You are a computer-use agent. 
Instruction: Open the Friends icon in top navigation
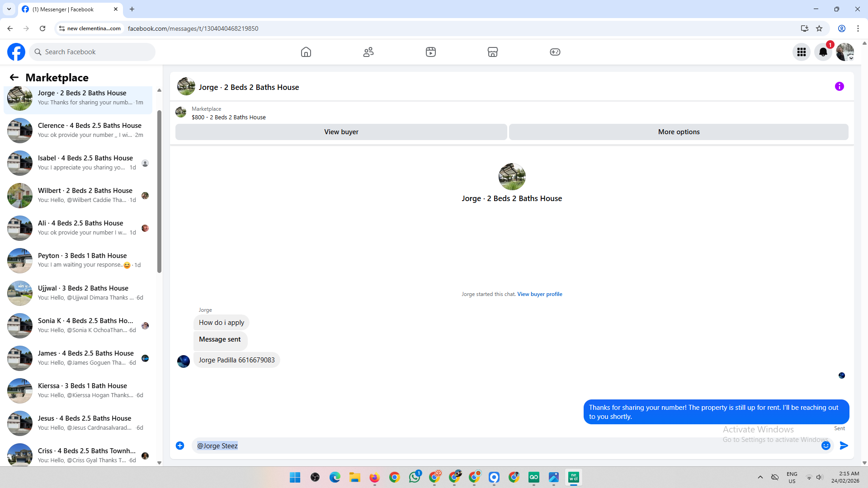click(368, 52)
